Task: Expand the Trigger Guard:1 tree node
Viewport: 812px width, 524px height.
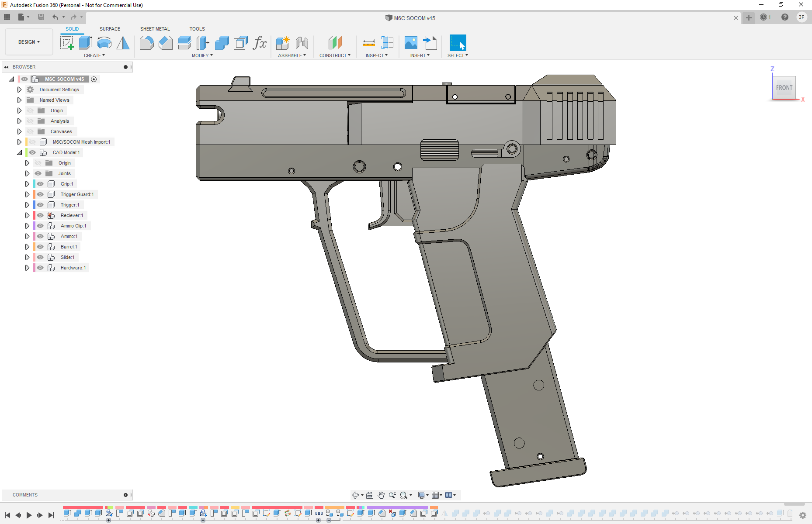Action: pos(27,194)
